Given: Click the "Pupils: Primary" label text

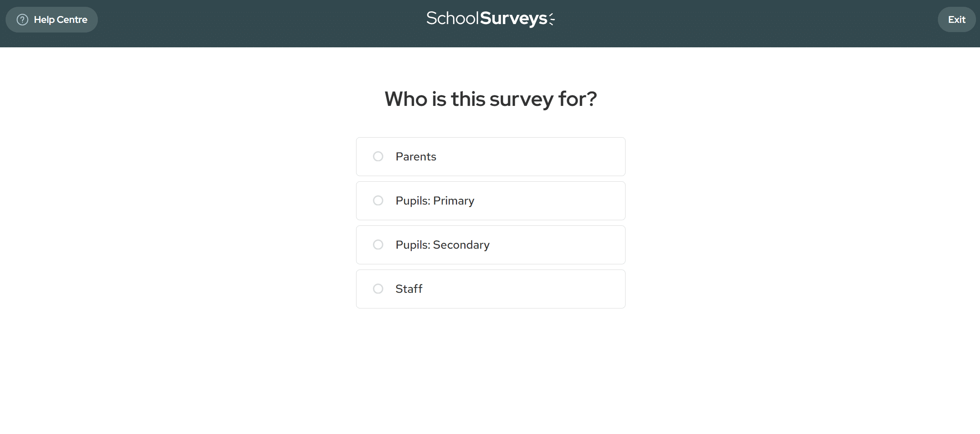Looking at the screenshot, I should click(x=435, y=201).
